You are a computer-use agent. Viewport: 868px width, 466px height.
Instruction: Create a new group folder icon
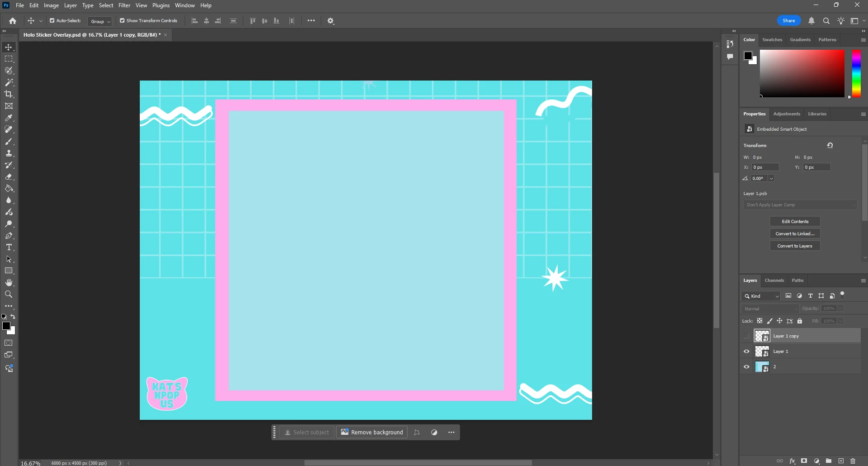(829, 461)
